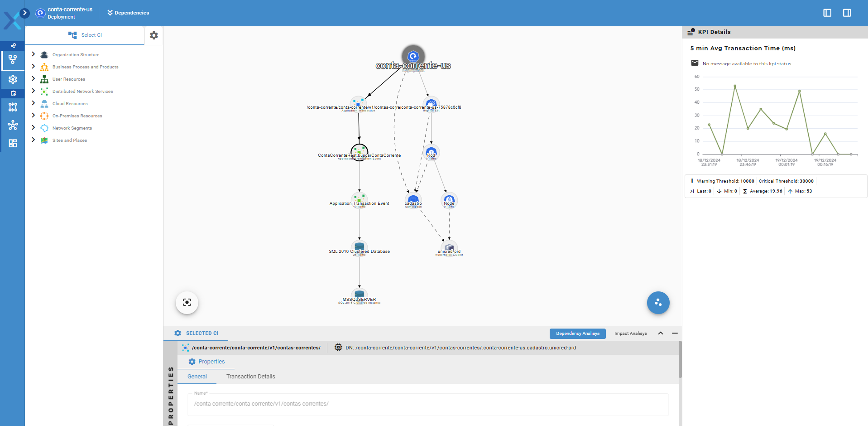The height and width of the screenshot is (426, 868).
Task: Click the fit-to-screen focus button on graph
Action: point(187,303)
